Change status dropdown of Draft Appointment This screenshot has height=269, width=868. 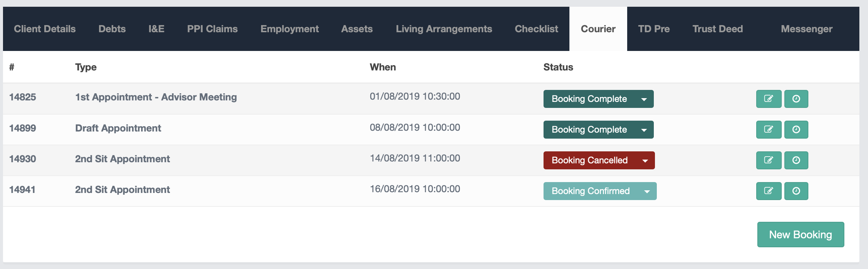coord(598,130)
